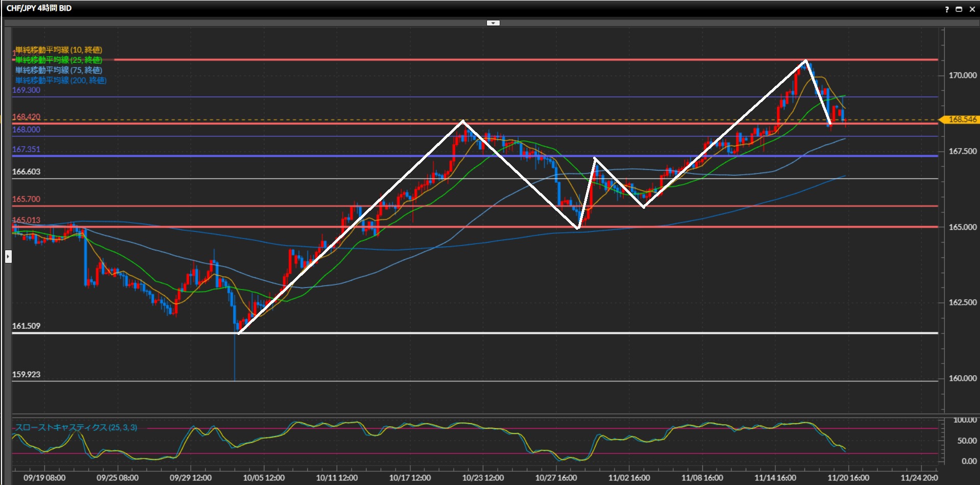Select the 単純移動平均線 (200, 終値) indicator label
980x485 pixels.
click(x=60, y=80)
